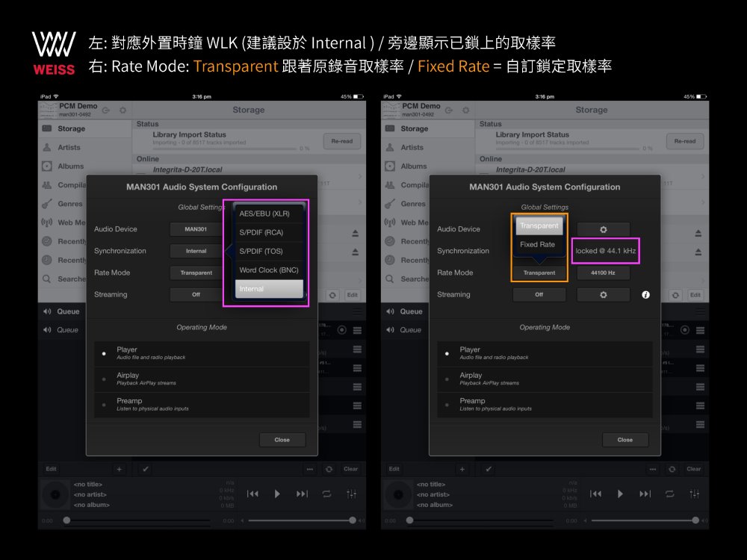Image resolution: width=747 pixels, height=560 pixels.
Task: Tap Re-read button in right screenshot
Action: point(685,141)
